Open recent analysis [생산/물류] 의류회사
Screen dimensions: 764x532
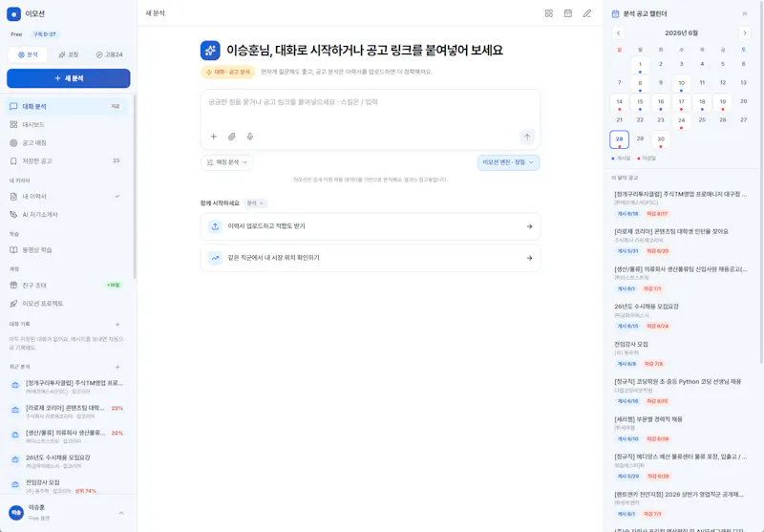67,436
